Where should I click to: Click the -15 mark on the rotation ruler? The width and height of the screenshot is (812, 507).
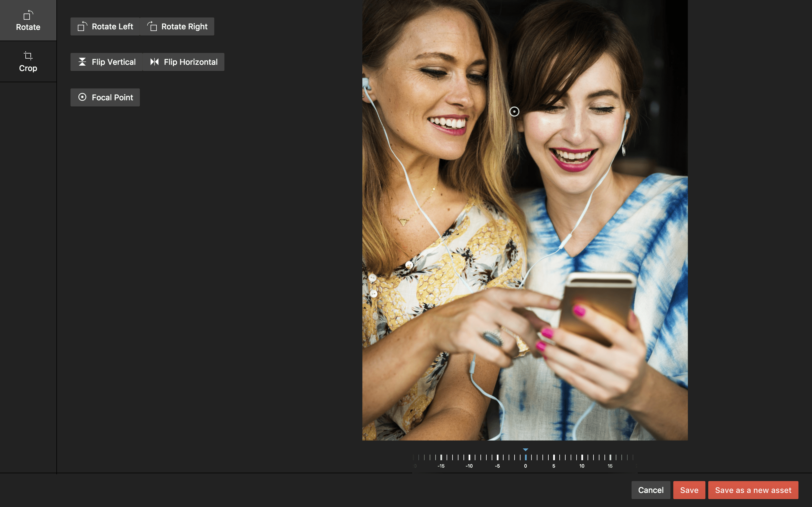tap(441, 457)
